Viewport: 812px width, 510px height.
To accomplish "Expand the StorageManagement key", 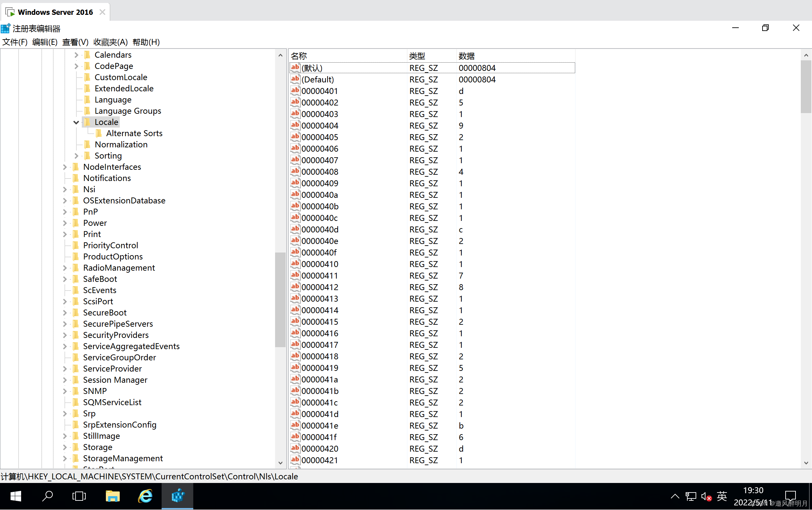I will tap(65, 459).
